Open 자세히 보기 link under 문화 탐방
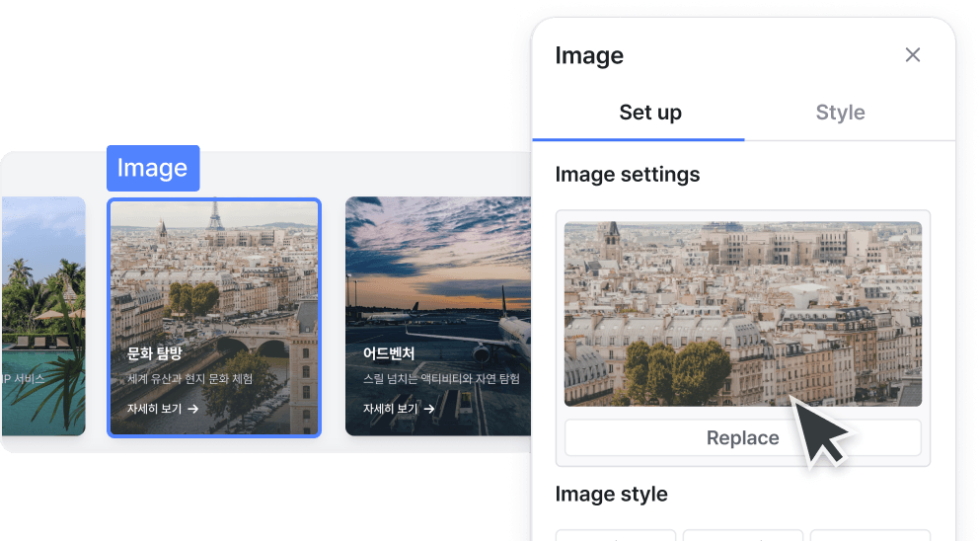 (x=155, y=409)
